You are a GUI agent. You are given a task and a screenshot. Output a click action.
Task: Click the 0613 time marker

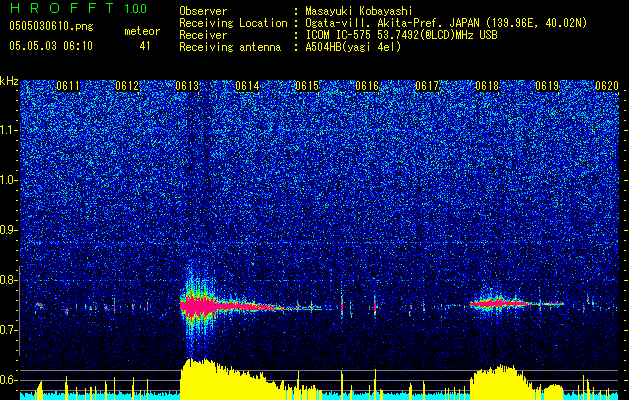click(187, 86)
